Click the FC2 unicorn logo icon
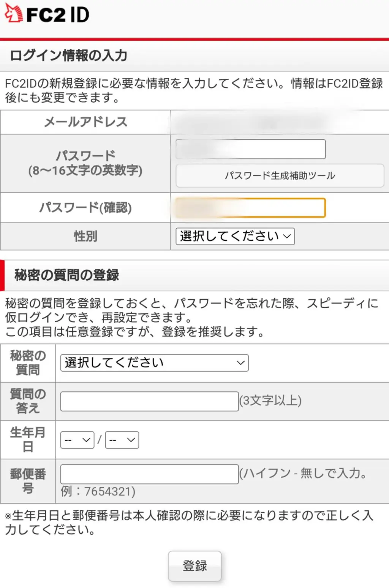389x588 pixels. [14, 13]
